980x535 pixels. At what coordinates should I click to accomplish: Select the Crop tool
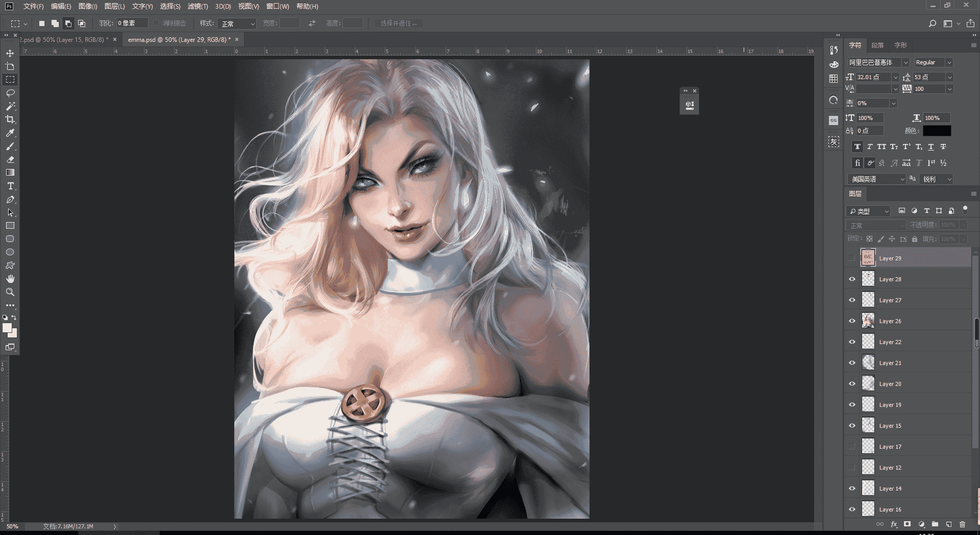coord(10,119)
